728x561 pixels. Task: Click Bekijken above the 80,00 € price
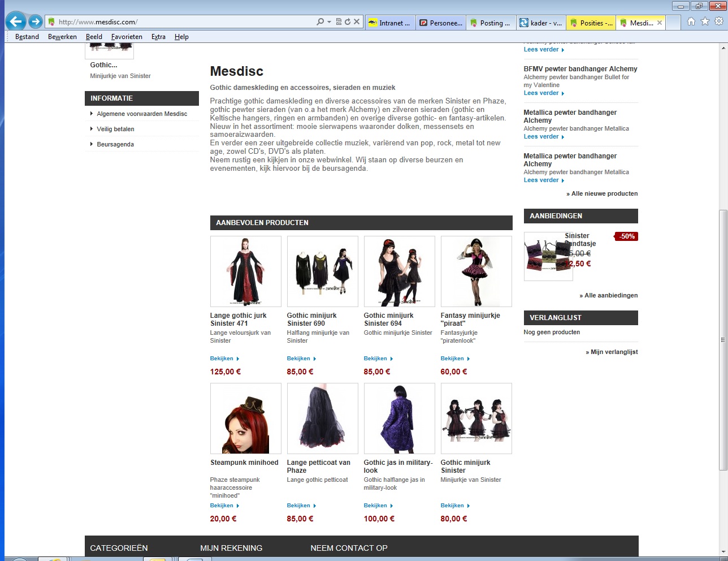tap(455, 506)
